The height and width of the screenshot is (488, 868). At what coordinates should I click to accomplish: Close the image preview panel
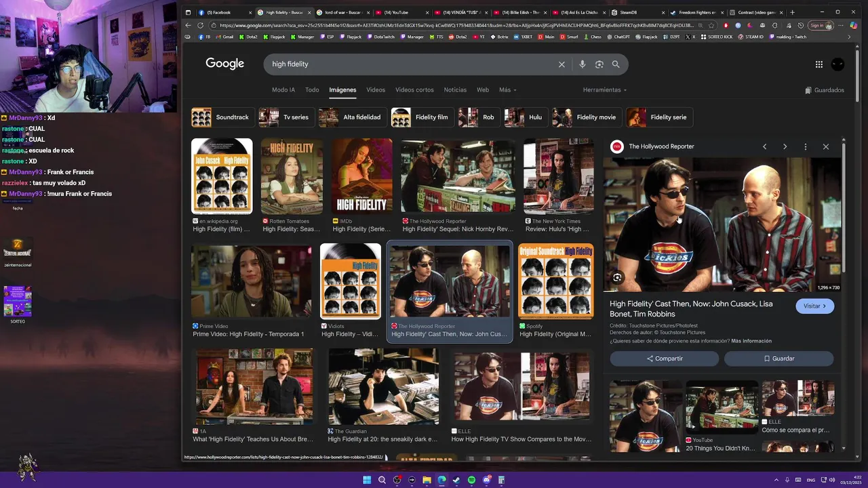825,146
